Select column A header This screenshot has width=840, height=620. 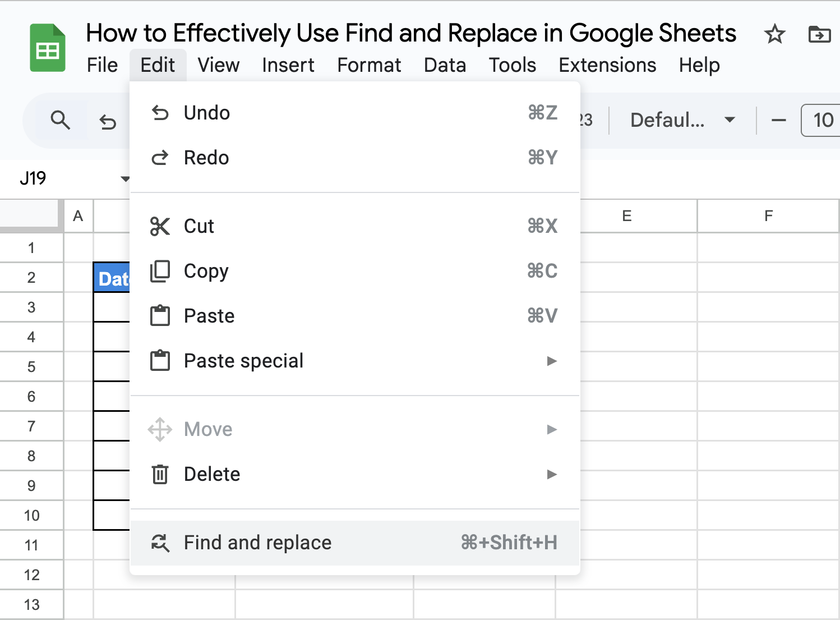[79, 216]
